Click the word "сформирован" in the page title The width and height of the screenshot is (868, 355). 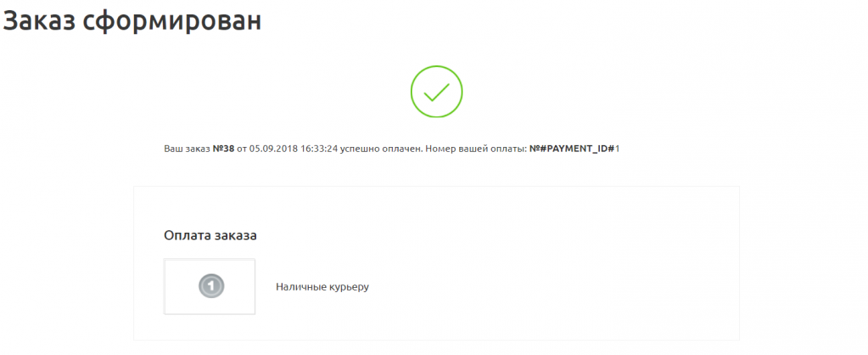click(171, 22)
